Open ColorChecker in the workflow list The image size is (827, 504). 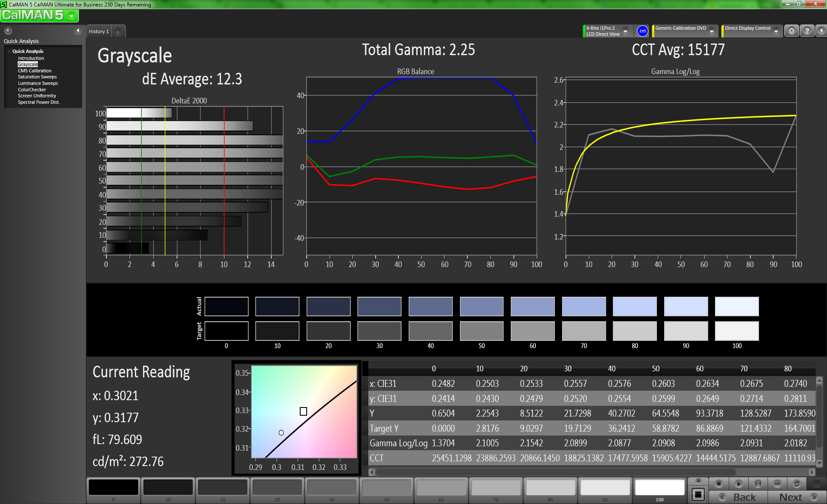32,90
